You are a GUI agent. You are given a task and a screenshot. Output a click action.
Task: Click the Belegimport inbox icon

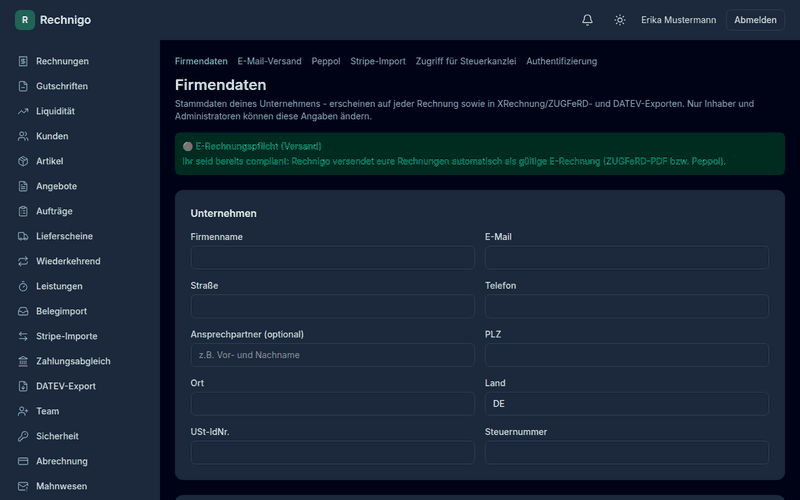(23, 311)
